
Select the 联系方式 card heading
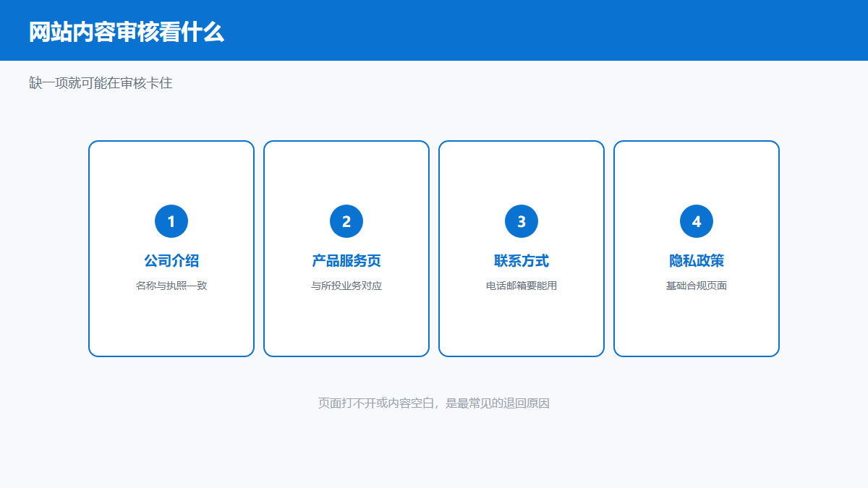coord(522,261)
